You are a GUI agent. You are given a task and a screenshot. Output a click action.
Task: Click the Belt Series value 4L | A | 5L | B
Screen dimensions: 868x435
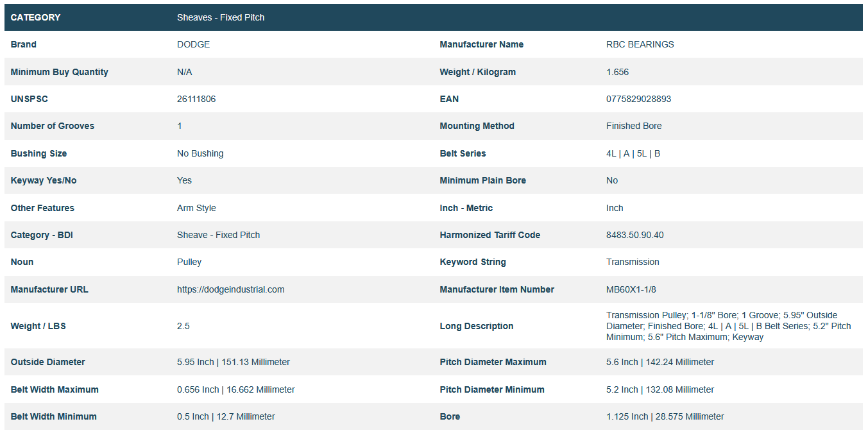click(x=633, y=153)
